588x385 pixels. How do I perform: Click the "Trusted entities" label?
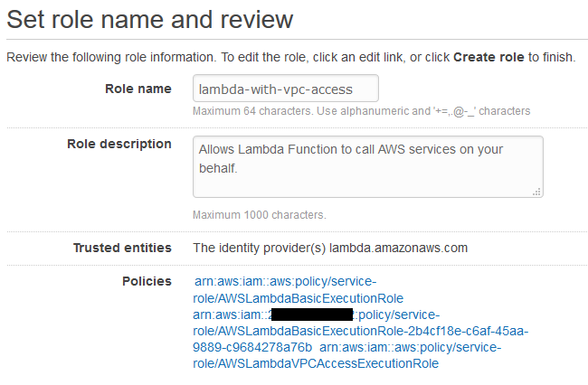click(122, 248)
